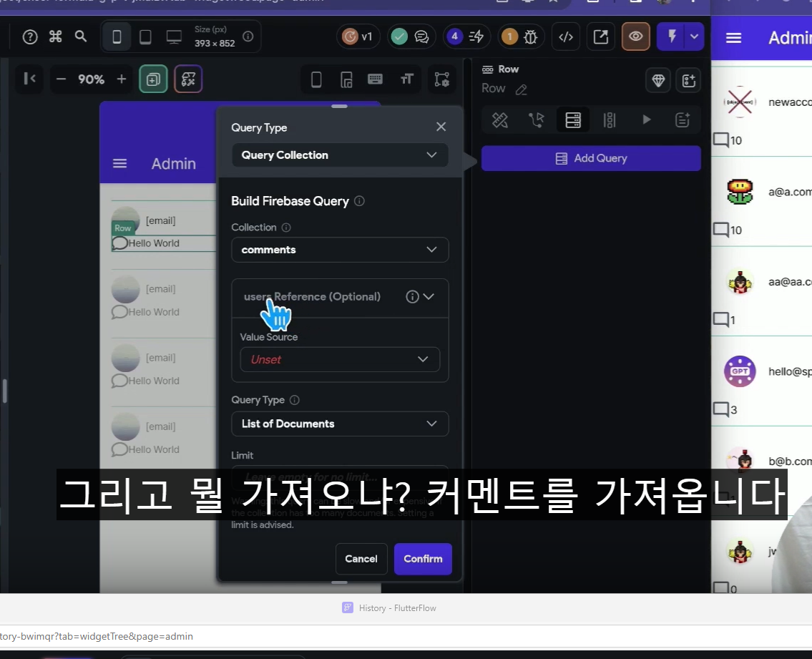Click the green checkmark status icon
Viewport: 812px width, 659px height.
coord(399,36)
